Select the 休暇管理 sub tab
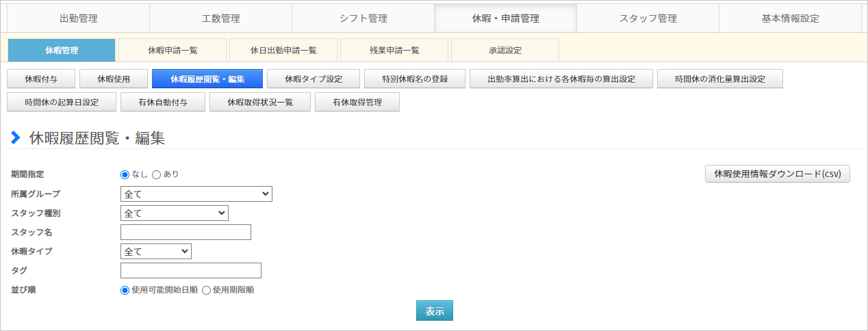The width and height of the screenshot is (868, 331). 62,50
